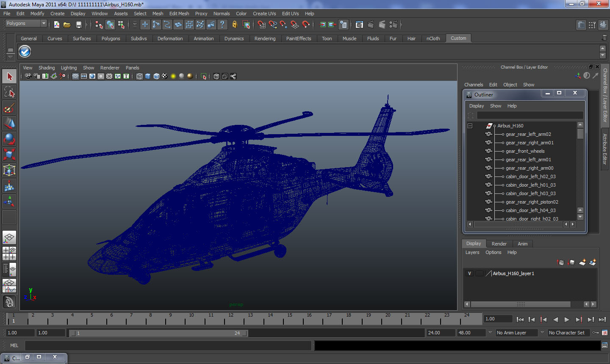Click the time range slider bar
Screen dimensions: 610x364
pos(158,333)
